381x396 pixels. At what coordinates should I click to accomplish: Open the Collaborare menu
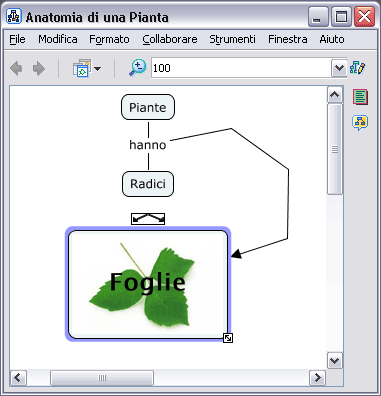pyautogui.click(x=170, y=39)
